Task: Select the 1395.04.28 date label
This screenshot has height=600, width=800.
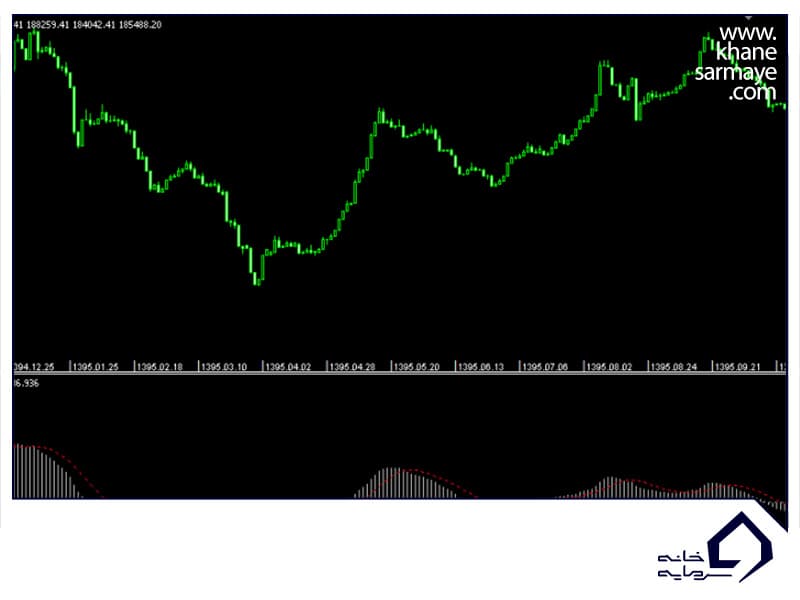Action: point(353,367)
